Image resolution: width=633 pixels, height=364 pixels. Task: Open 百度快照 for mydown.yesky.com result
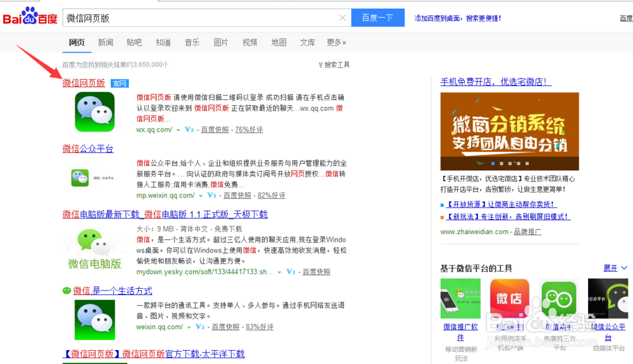pyautogui.click(x=316, y=272)
